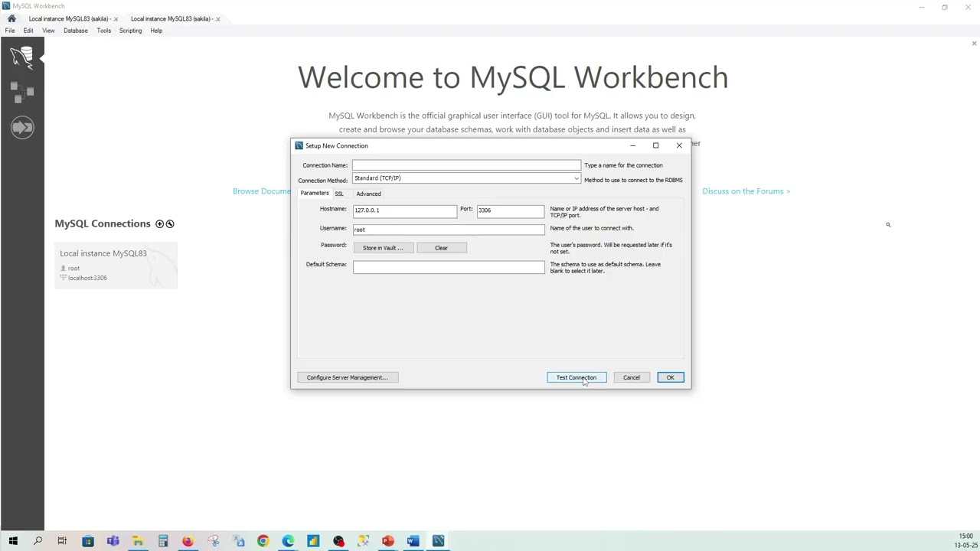Open manage connections wrench icon

coord(170,223)
